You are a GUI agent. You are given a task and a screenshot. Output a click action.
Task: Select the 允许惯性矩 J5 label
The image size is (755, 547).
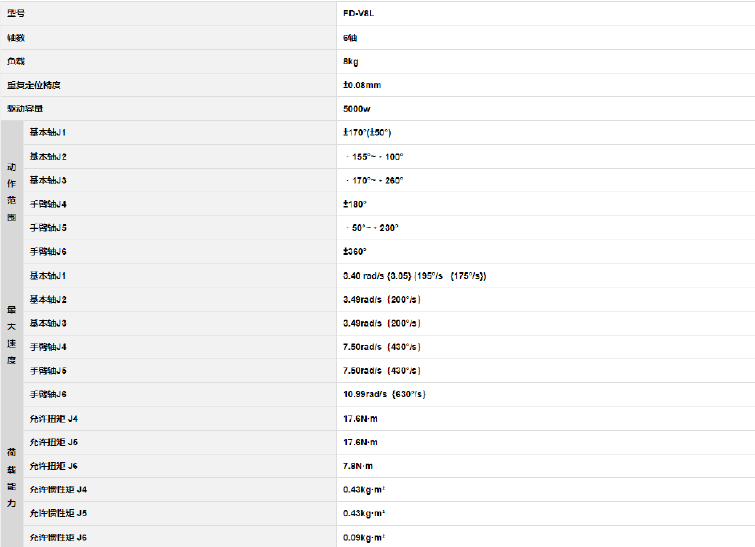(58, 513)
